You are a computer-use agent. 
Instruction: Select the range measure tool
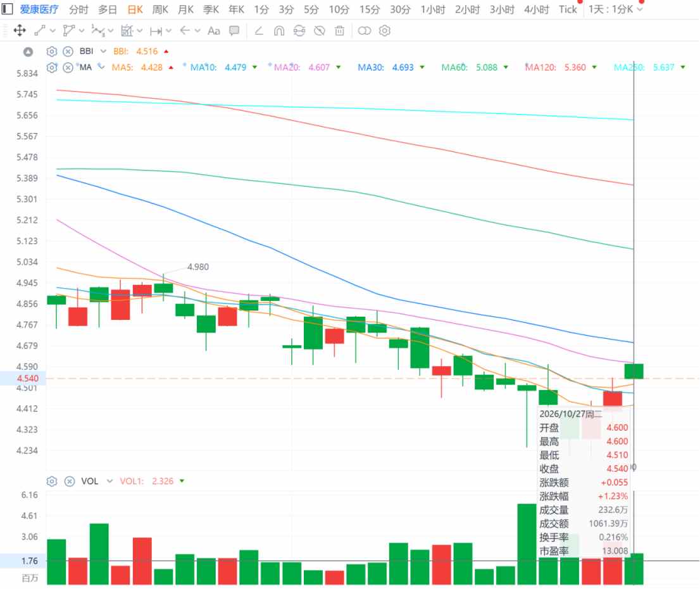[156, 31]
